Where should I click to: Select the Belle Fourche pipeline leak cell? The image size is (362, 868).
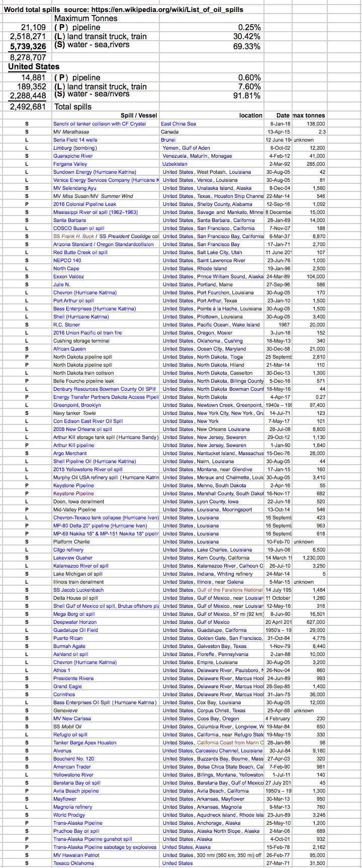pyautogui.click(x=106, y=381)
